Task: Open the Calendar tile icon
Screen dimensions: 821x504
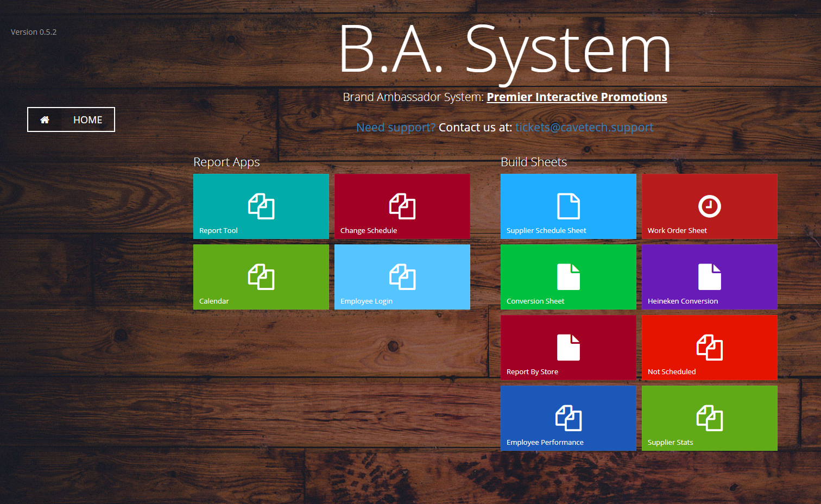Action: (261, 277)
